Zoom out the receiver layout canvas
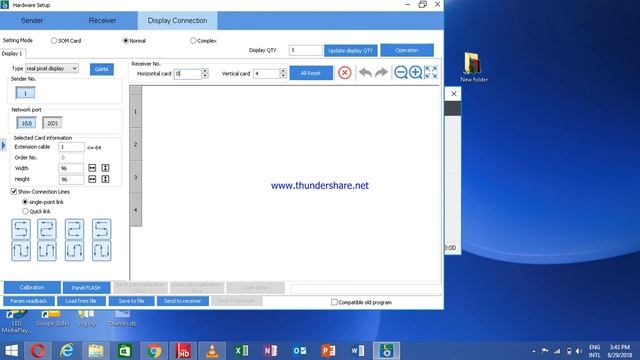Screen dimensions: 640x360 [400, 73]
